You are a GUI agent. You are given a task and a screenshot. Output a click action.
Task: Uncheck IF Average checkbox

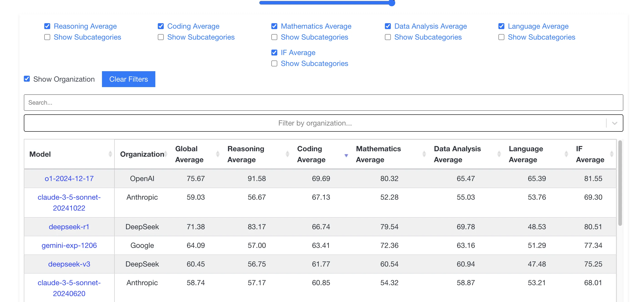coord(274,52)
